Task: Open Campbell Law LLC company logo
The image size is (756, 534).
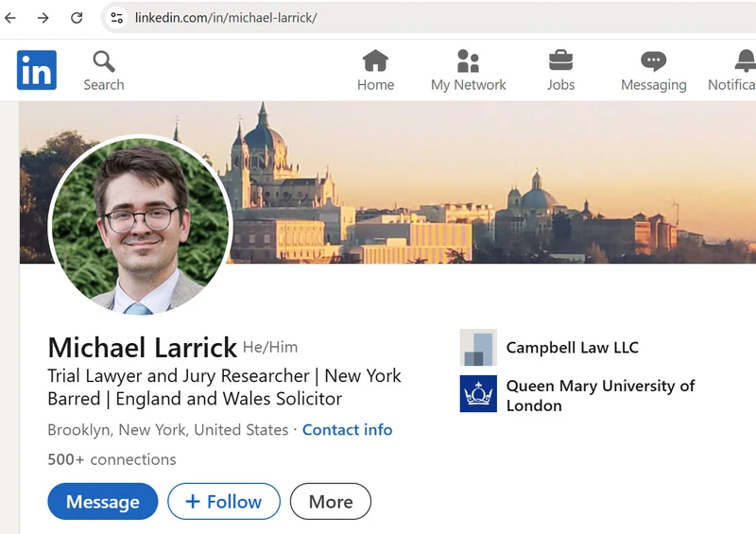Action: 478,347
